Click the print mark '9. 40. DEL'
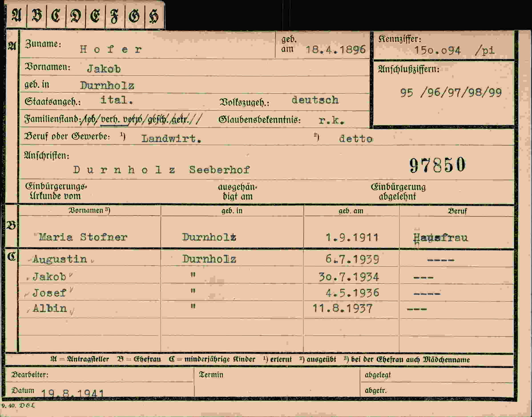Screen dimensions: 532x417 pyautogui.click(x=18, y=406)
